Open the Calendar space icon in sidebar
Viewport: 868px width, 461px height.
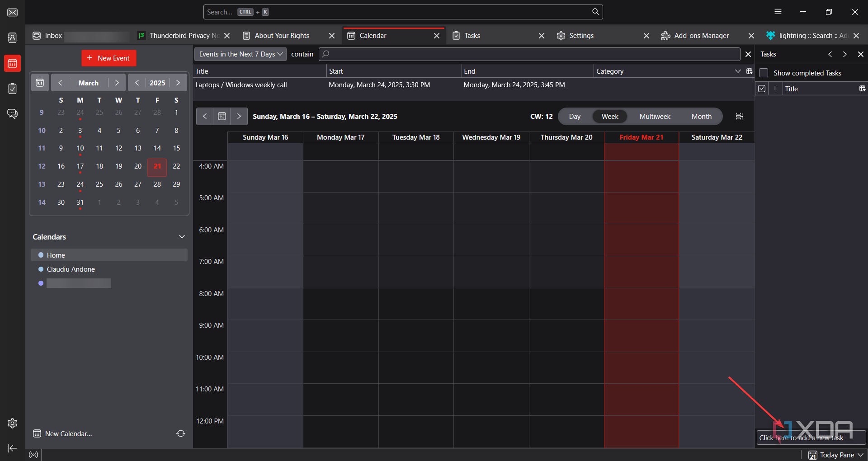coord(13,63)
